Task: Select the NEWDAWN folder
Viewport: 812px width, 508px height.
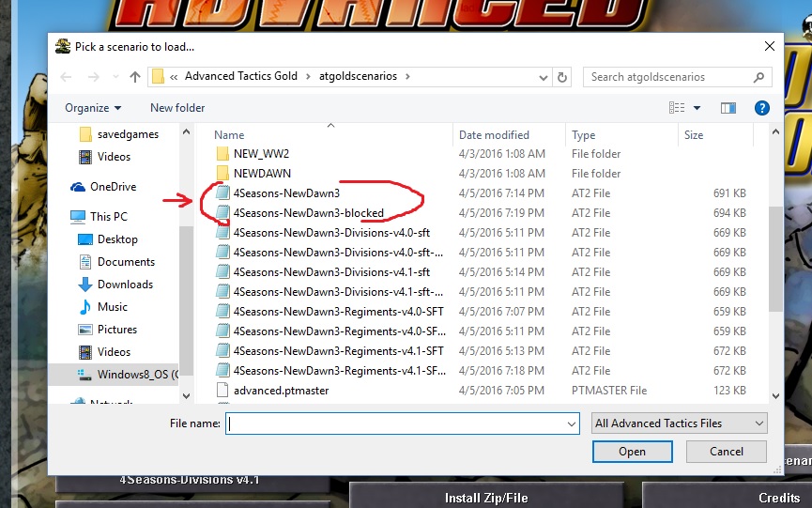Action: (x=262, y=174)
